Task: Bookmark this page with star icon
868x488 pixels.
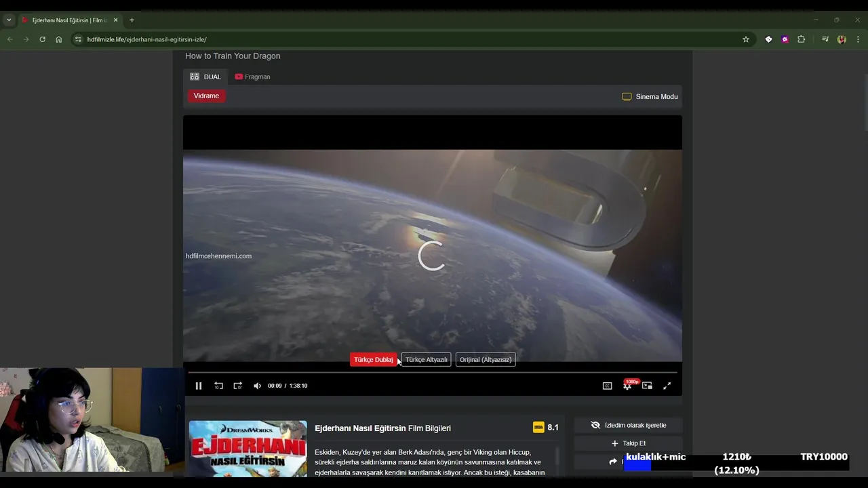Action: 746,39
